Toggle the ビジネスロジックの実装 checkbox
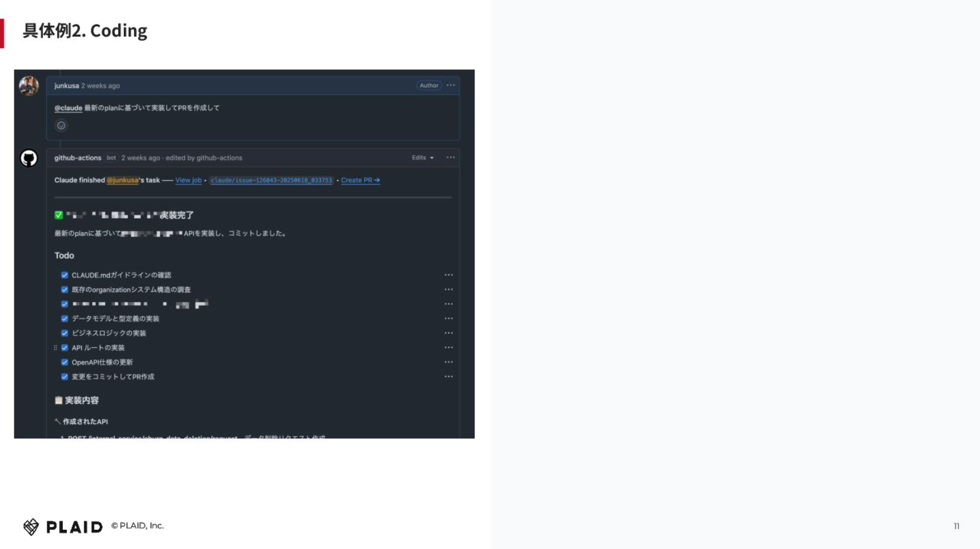The width and height of the screenshot is (980, 549). coord(65,333)
